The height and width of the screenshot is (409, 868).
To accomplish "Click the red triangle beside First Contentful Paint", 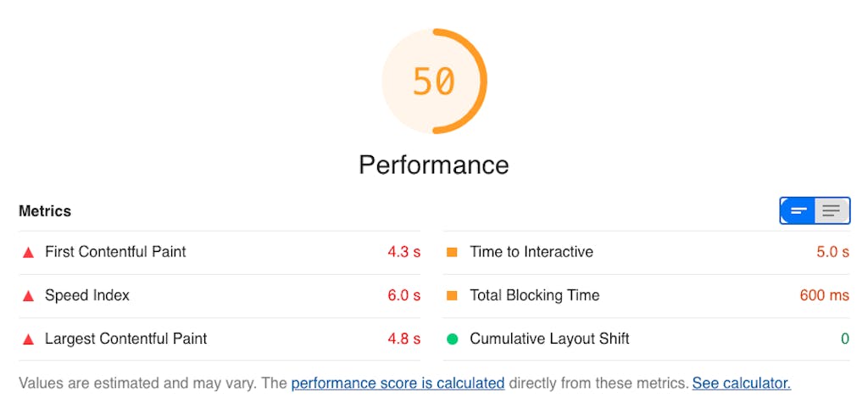I will point(28,252).
